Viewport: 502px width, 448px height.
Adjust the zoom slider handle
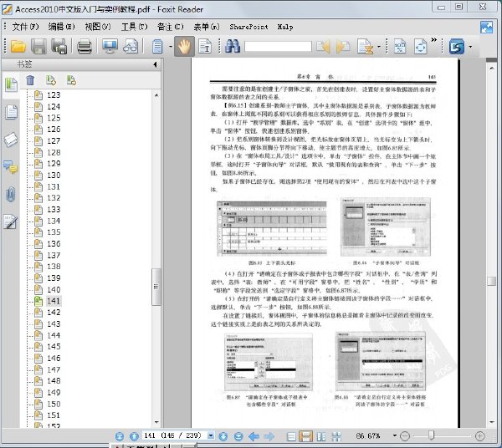[431, 435]
